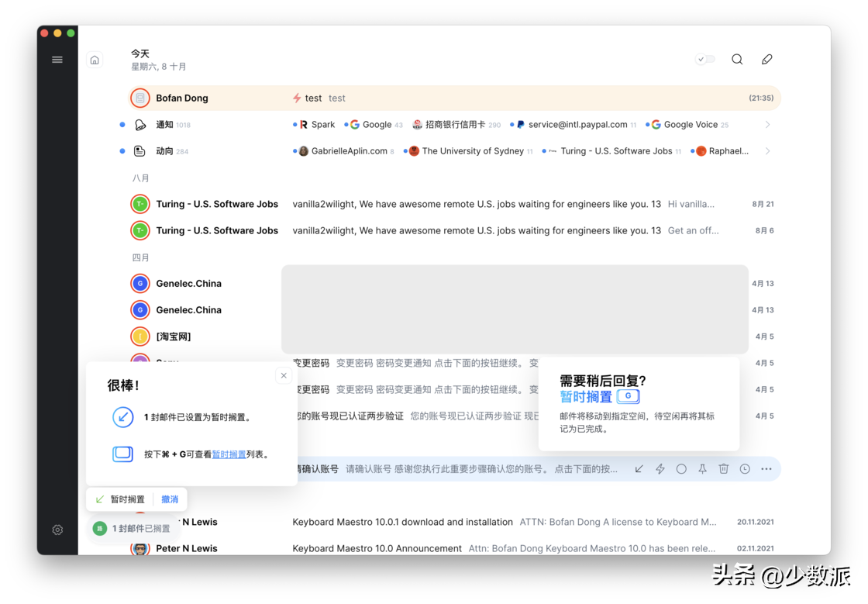Delete the hovered email with trash icon
The height and width of the screenshot is (604, 868).
(724, 469)
